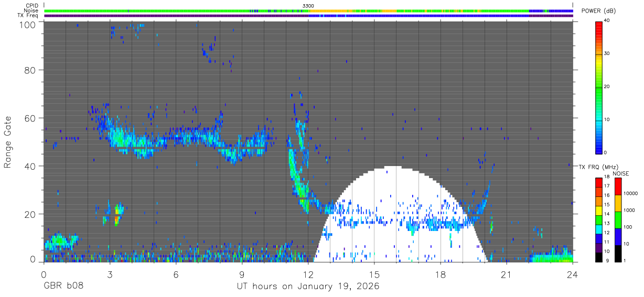This screenshot has width=644, height=297.
Task: Click the 3300 CPID value
Action: pyautogui.click(x=308, y=5)
